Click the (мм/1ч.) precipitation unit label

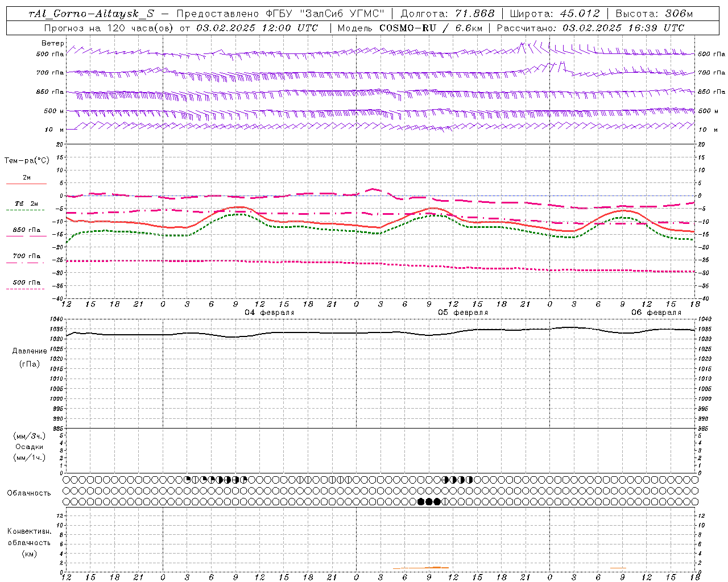30,458
